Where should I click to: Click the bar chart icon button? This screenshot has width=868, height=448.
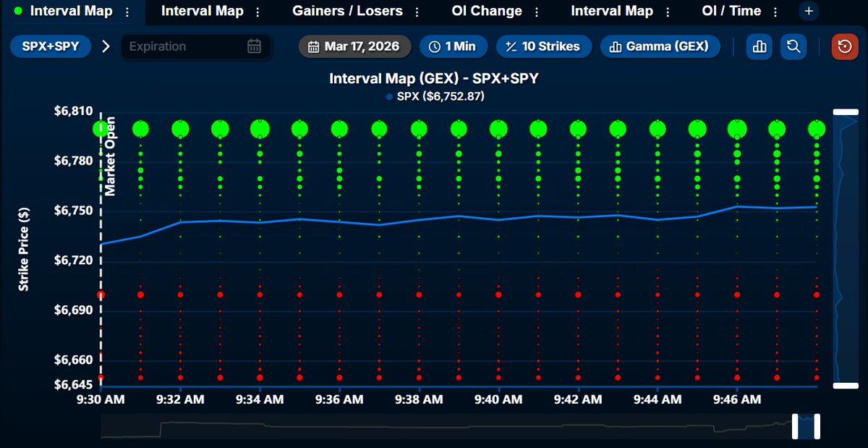point(759,46)
